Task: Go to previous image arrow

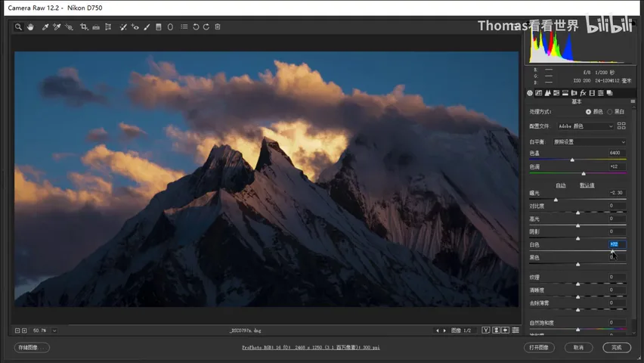Action: coord(438,330)
